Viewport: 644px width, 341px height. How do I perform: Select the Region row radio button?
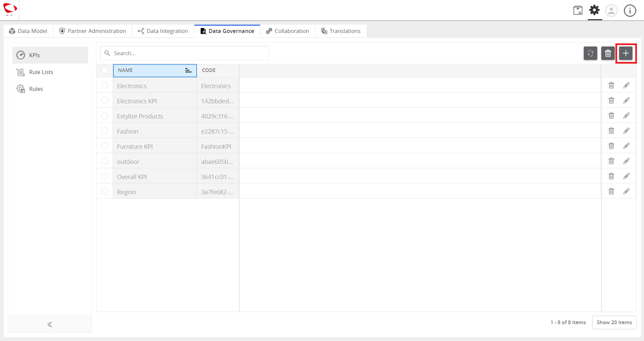pyautogui.click(x=105, y=191)
